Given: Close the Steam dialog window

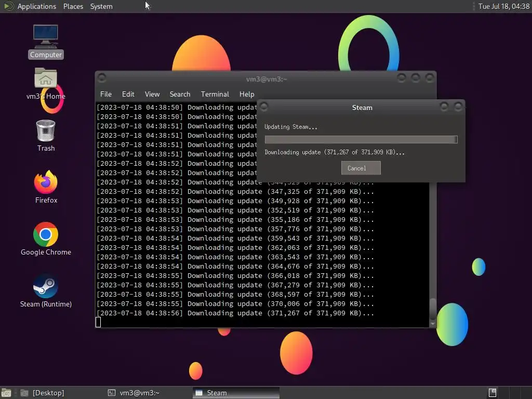Looking at the screenshot, I should [458, 107].
